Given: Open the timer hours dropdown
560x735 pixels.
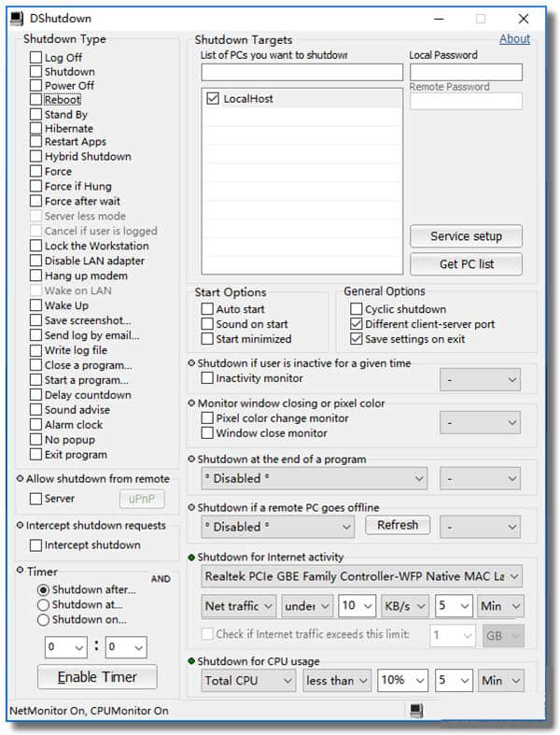Looking at the screenshot, I should click(65, 647).
